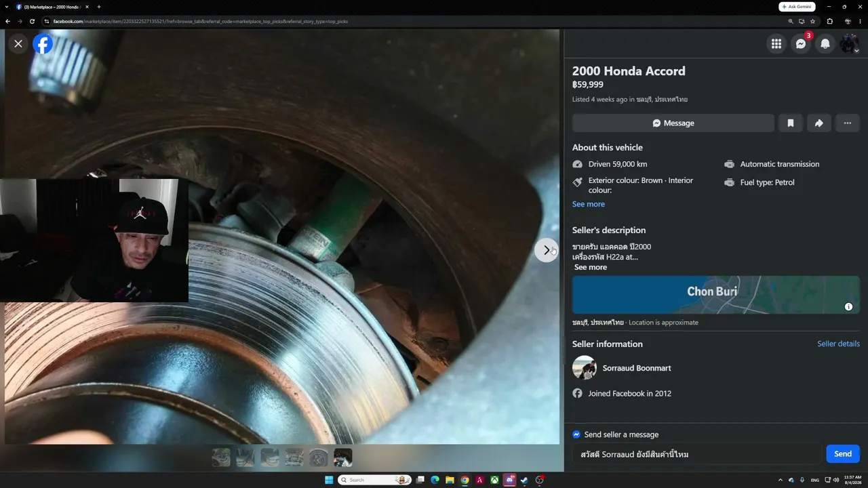Screen dimensions: 868x488
Task: Go forward in browser history
Action: pos(20,21)
